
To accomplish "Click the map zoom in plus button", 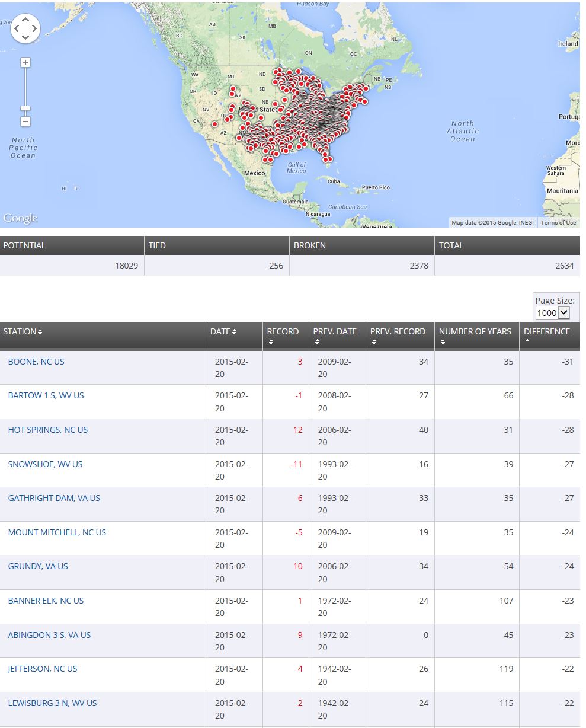I will 25,62.
